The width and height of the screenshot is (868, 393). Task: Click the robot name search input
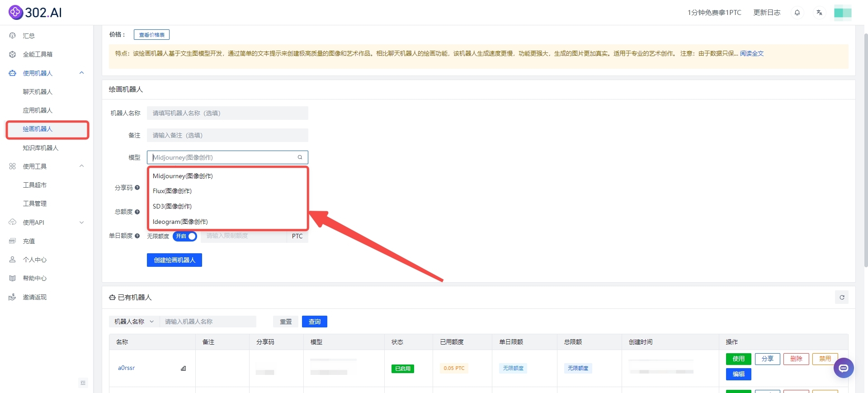click(x=208, y=322)
